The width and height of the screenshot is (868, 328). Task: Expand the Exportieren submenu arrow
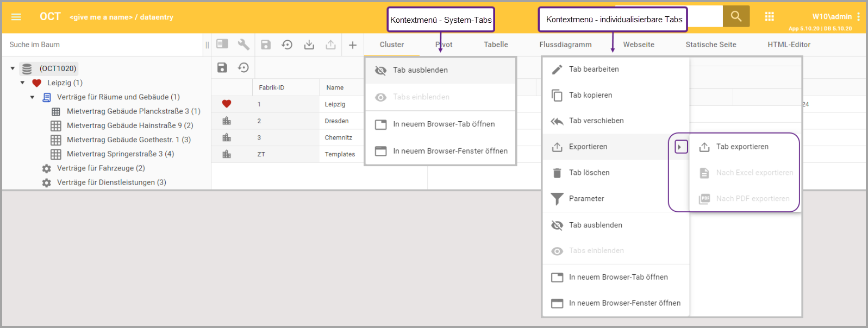tap(680, 147)
